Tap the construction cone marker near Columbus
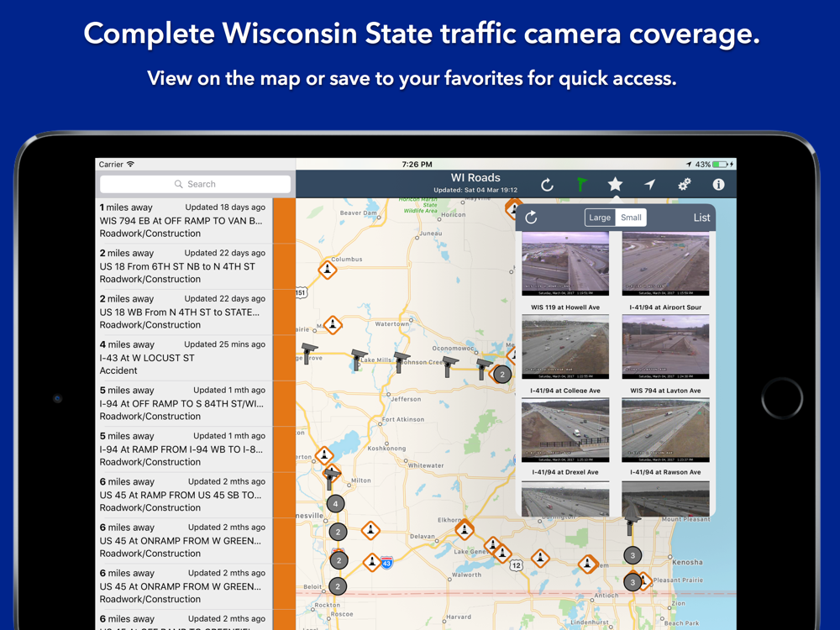Screen dimensions: 840x630 [x=328, y=270]
